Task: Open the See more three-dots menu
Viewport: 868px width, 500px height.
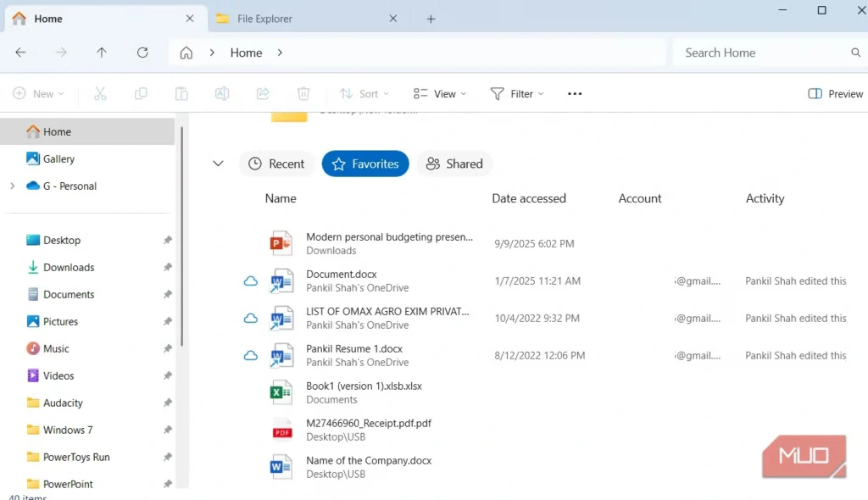Action: point(575,94)
